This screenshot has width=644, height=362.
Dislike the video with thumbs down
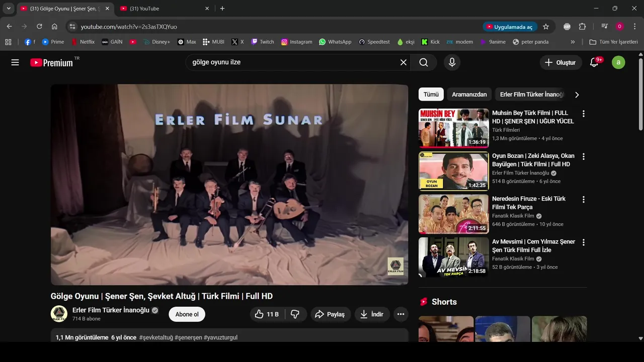(x=296, y=314)
